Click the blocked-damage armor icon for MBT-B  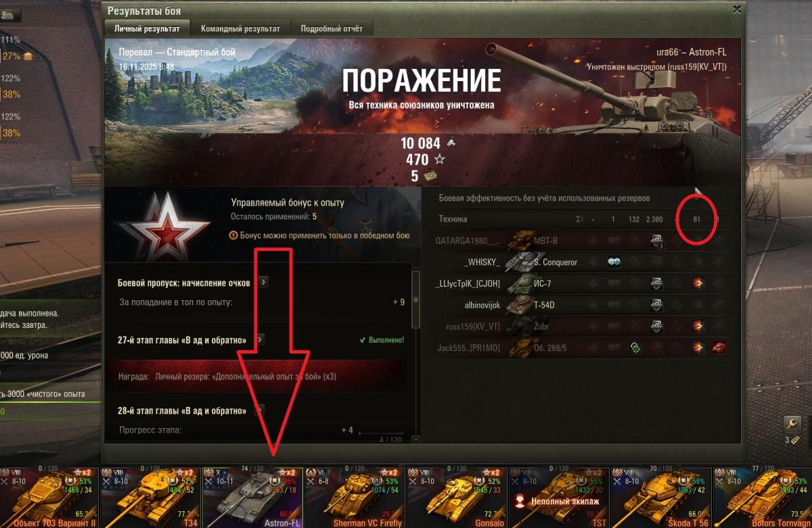click(x=656, y=241)
